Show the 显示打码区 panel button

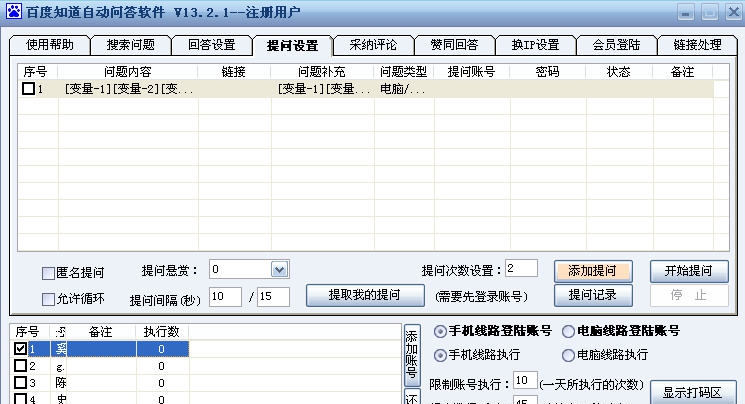point(693,393)
